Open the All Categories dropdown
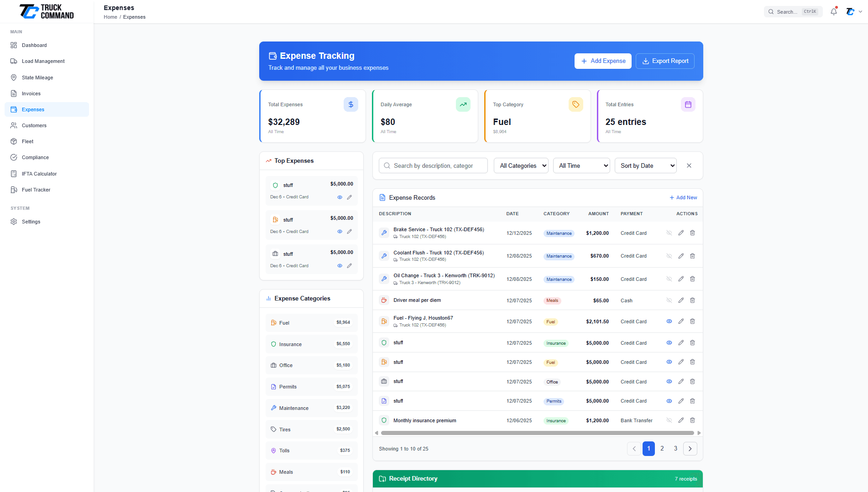This screenshot has height=492, width=868. point(521,166)
